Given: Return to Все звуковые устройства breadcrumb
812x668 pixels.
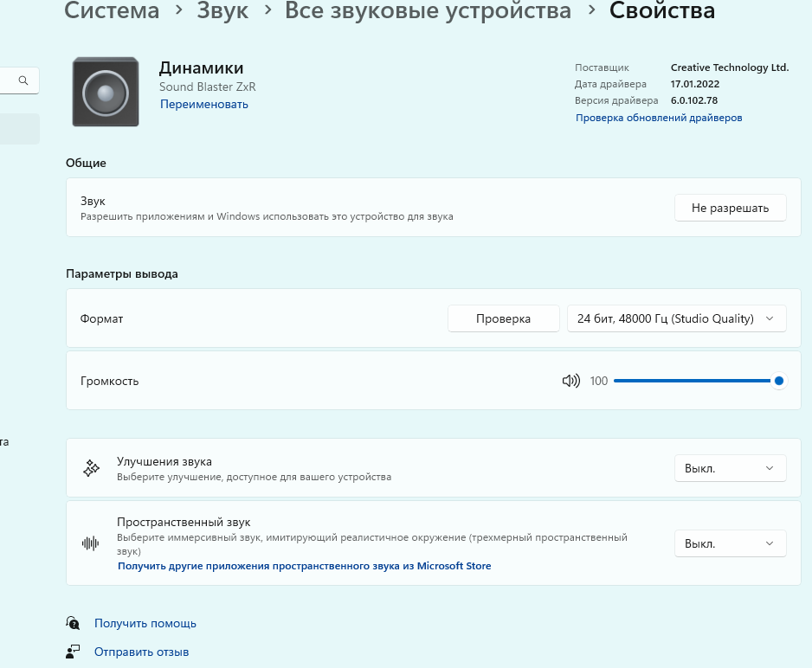Looking at the screenshot, I should click(428, 11).
